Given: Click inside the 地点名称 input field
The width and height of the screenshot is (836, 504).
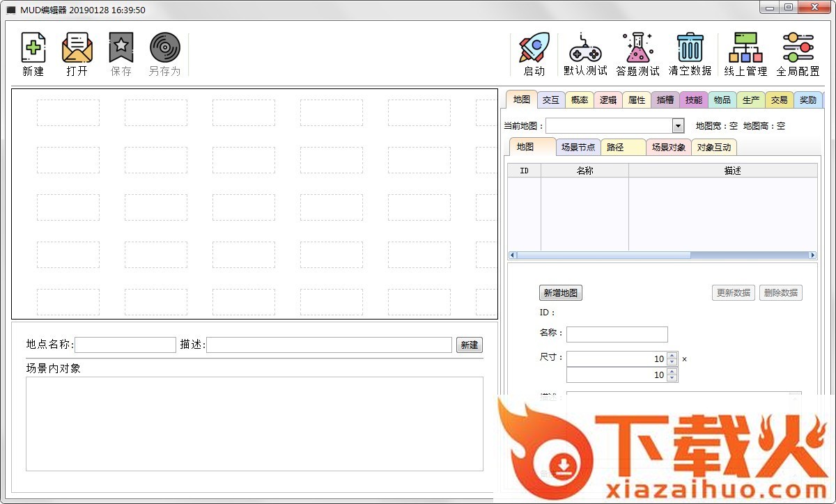Looking at the screenshot, I should click(x=125, y=345).
